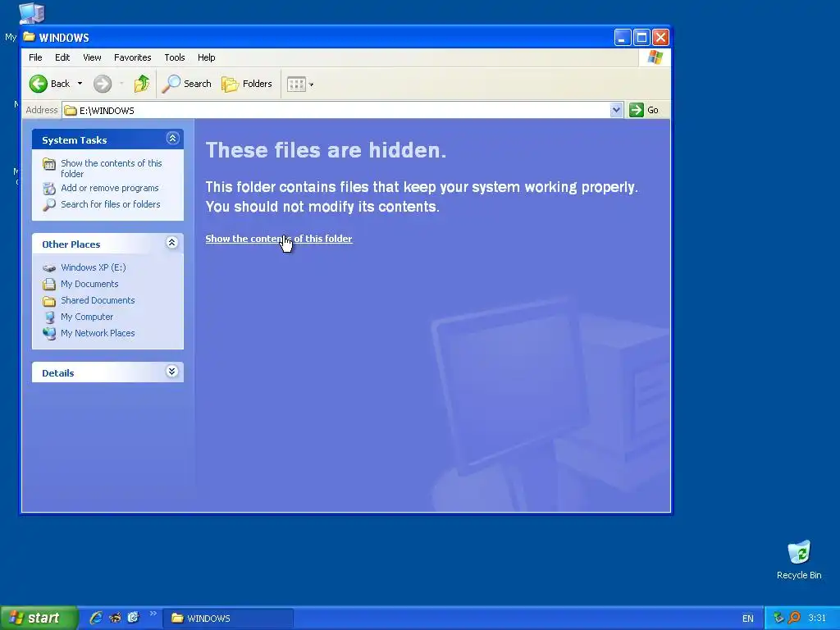
Task: Click the magnifier icon beside Search for files
Action: coord(49,204)
